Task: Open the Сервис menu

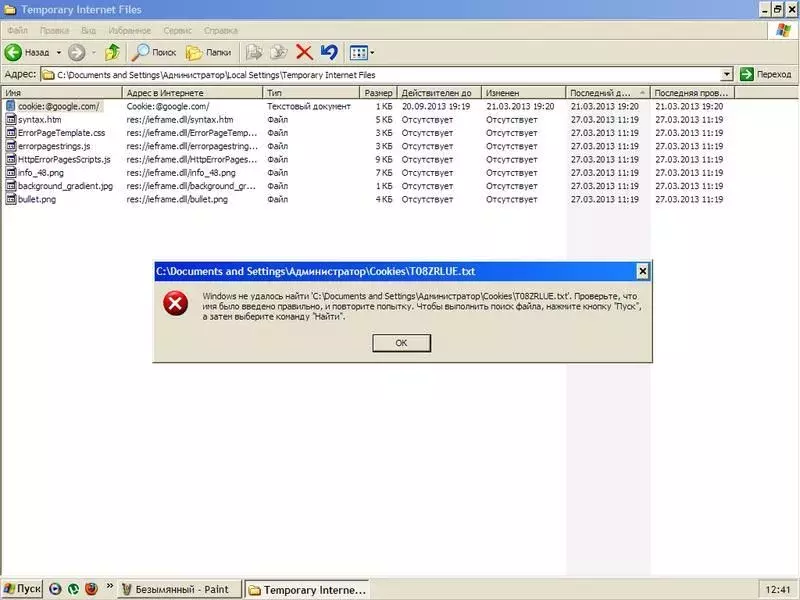Action: point(178,31)
